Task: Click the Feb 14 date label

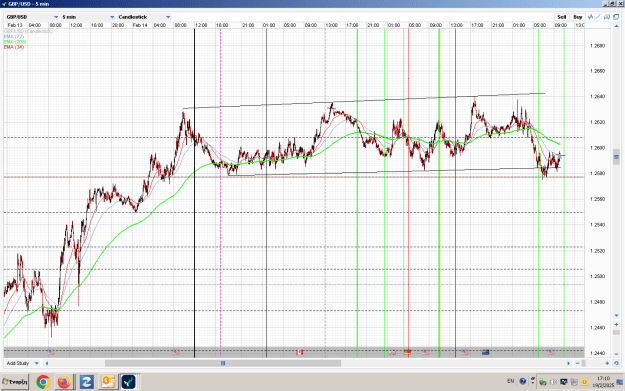Action: click(140, 25)
